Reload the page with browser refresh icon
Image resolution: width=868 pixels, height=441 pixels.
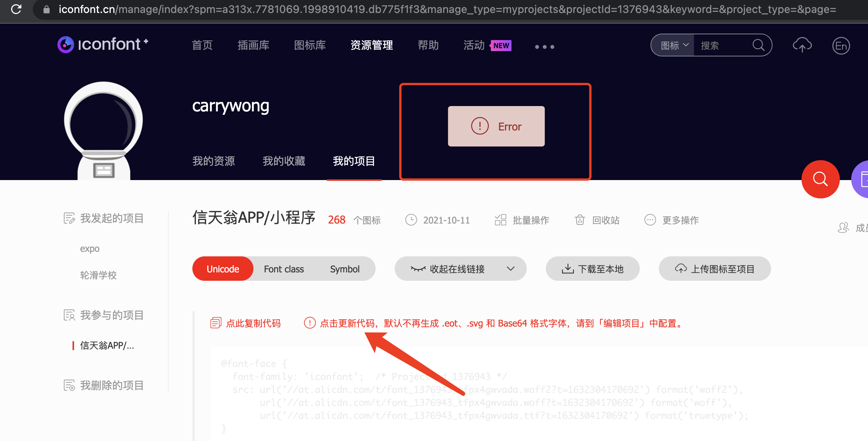tap(16, 9)
